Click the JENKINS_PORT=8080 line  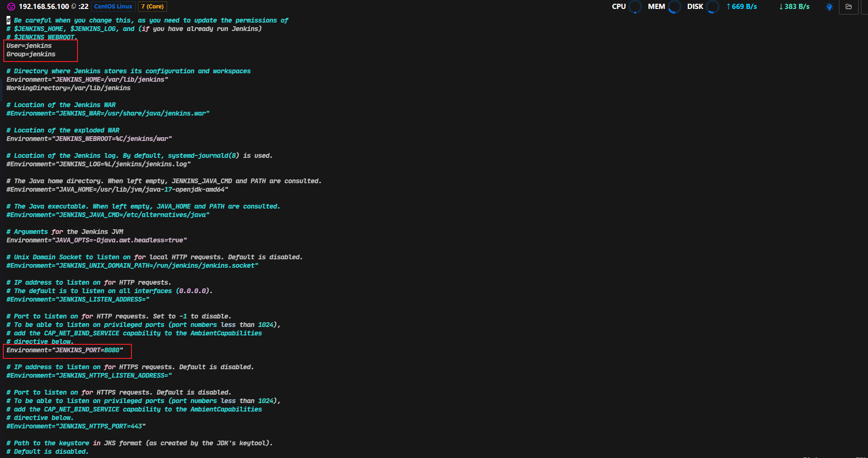click(x=65, y=350)
